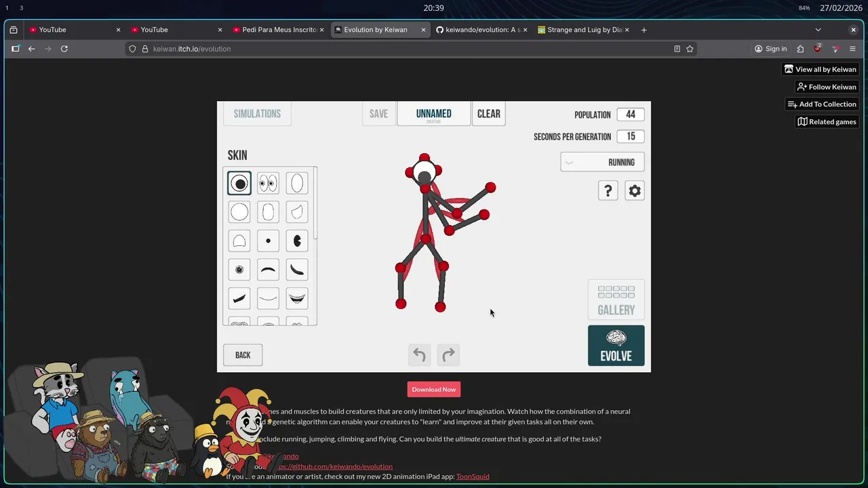Click Follow Keiwan
This screenshot has height=488, width=868.
click(827, 87)
